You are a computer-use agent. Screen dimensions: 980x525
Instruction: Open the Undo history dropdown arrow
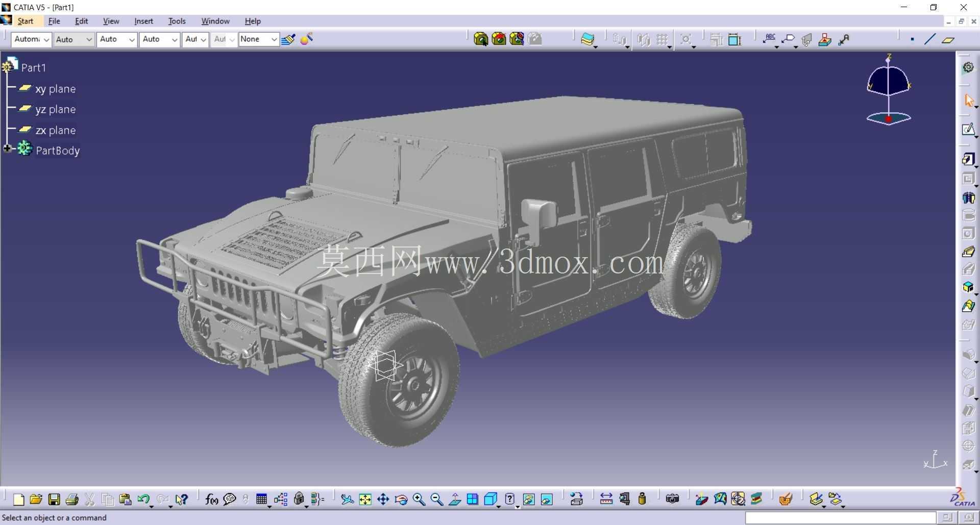[152, 506]
